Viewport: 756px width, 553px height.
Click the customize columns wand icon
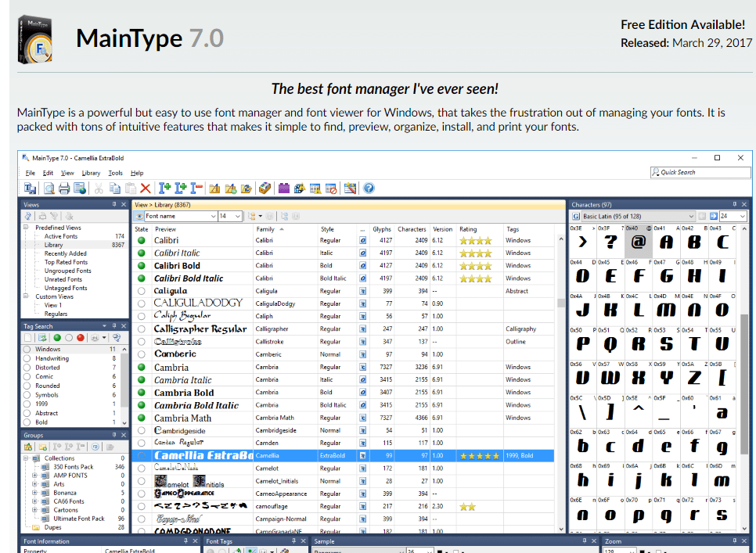pos(351,189)
